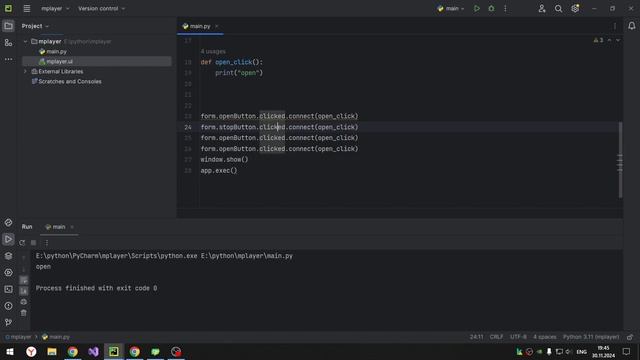640x360 pixels.
Task: Toggle read-only lock in status bar
Action: coord(630,337)
